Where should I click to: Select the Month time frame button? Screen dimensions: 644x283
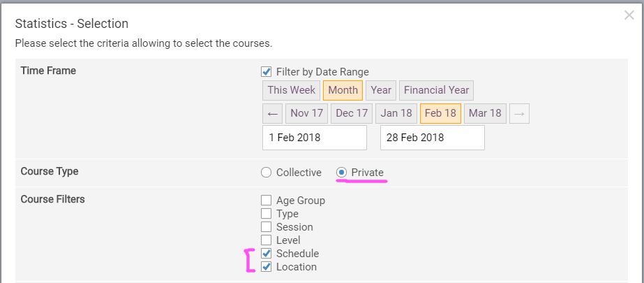click(x=343, y=90)
